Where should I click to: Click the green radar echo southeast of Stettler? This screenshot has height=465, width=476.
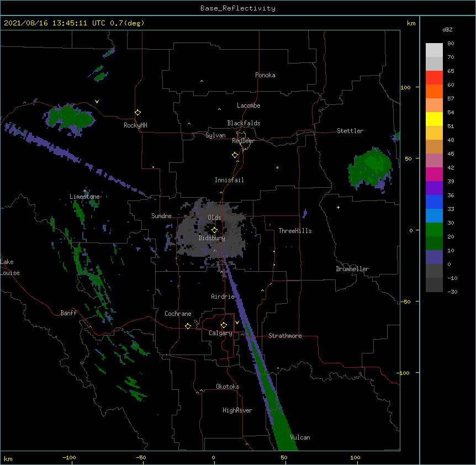point(371,168)
